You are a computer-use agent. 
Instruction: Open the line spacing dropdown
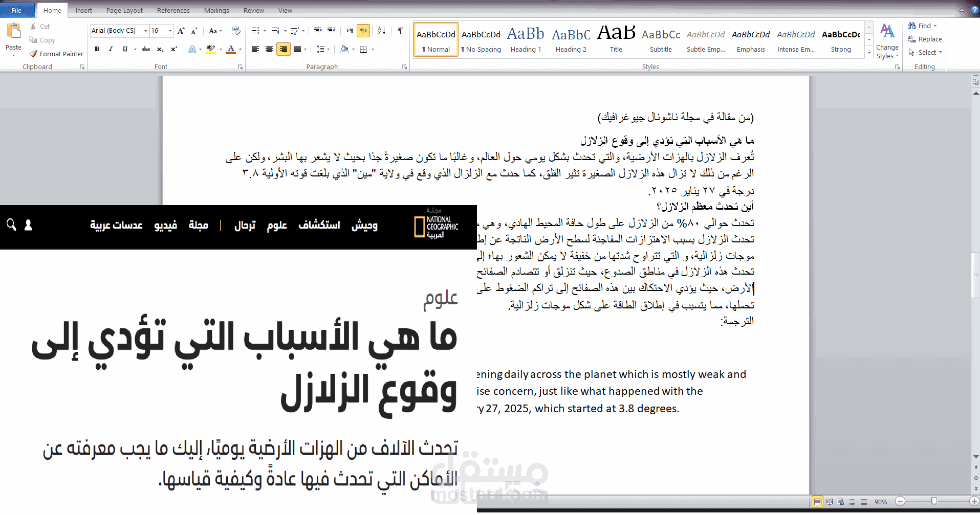322,49
